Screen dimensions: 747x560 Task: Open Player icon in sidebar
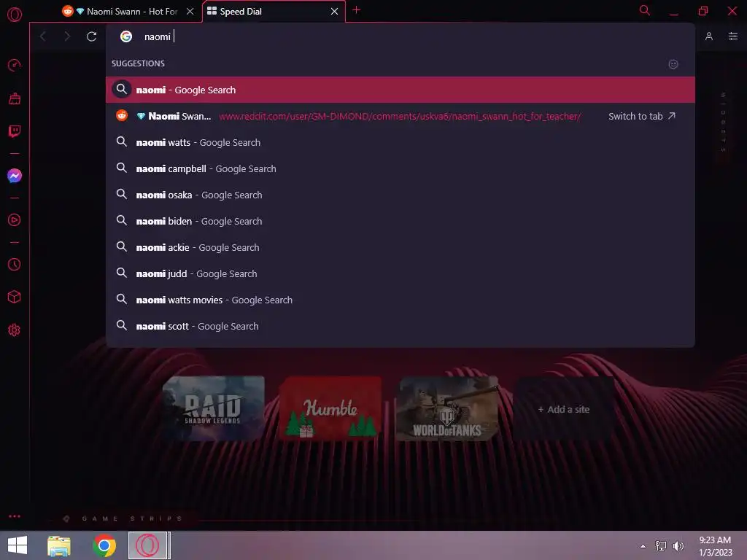(15, 220)
